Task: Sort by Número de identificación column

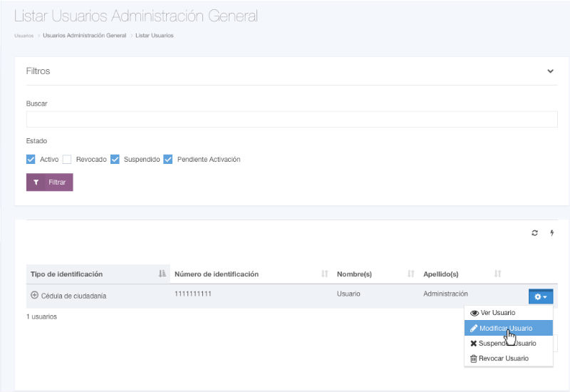Action: click(x=324, y=274)
